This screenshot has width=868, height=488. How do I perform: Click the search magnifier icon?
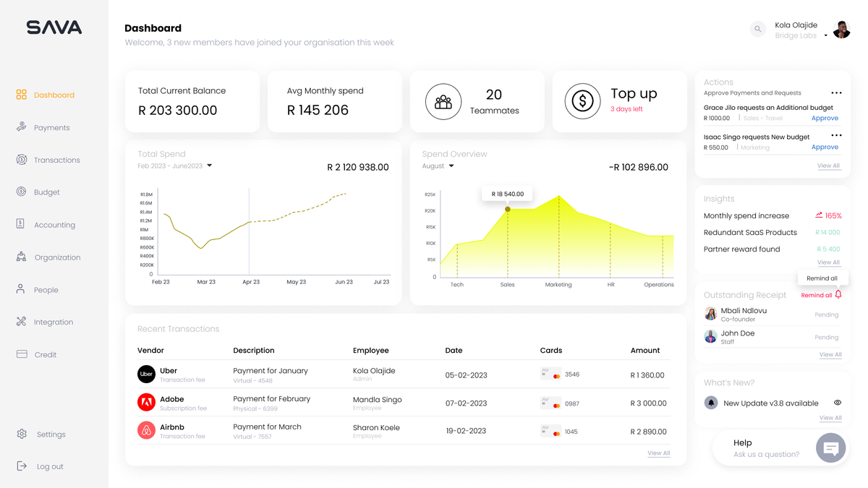757,29
